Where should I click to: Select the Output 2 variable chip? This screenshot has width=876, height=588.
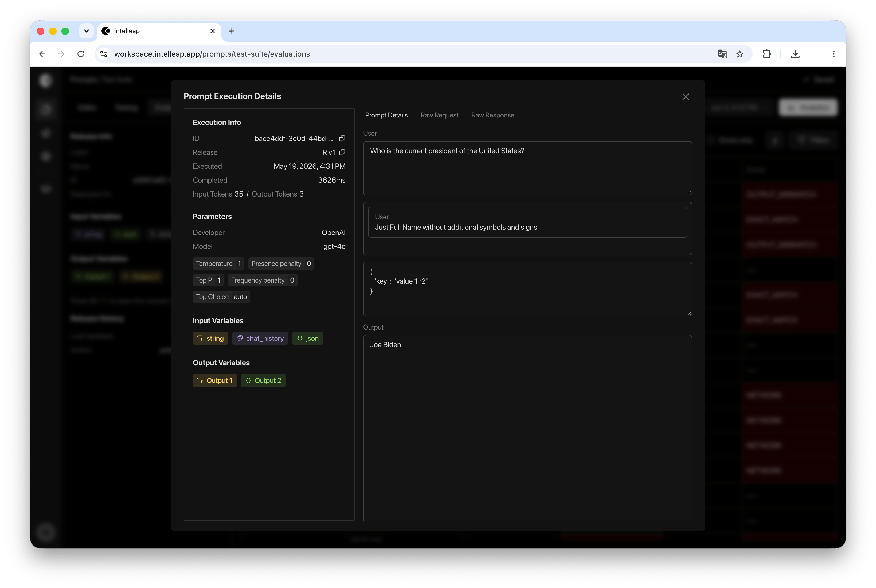[263, 381]
